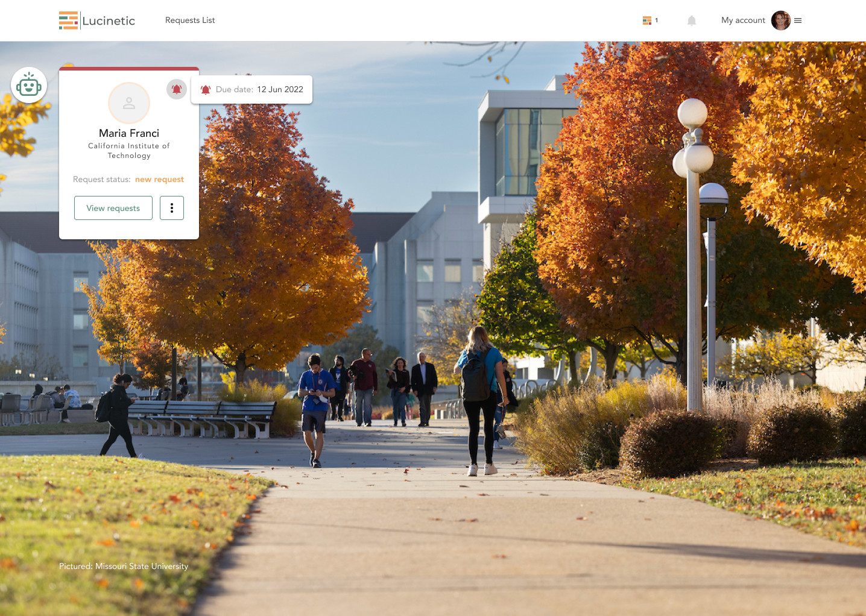
Task: Click the pending requests counter icon
Action: click(646, 20)
